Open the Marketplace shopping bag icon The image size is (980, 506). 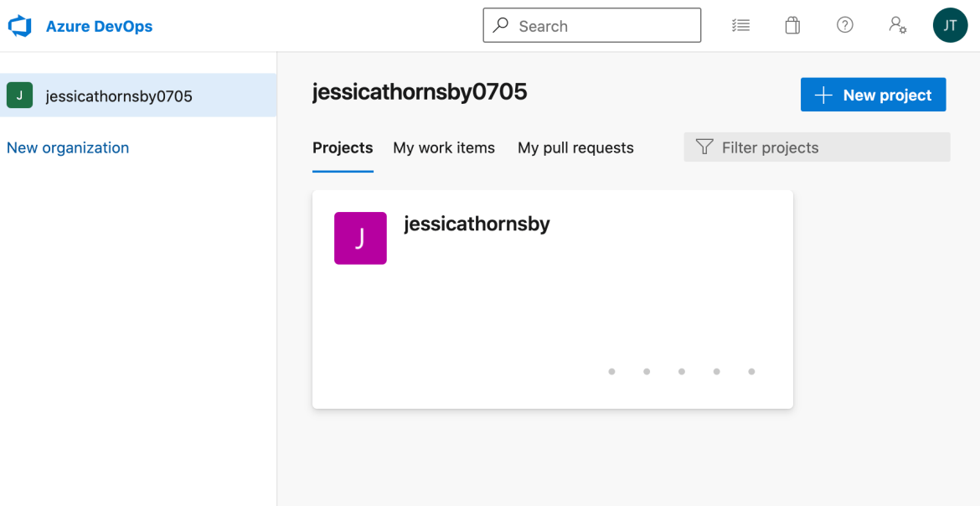792,26
